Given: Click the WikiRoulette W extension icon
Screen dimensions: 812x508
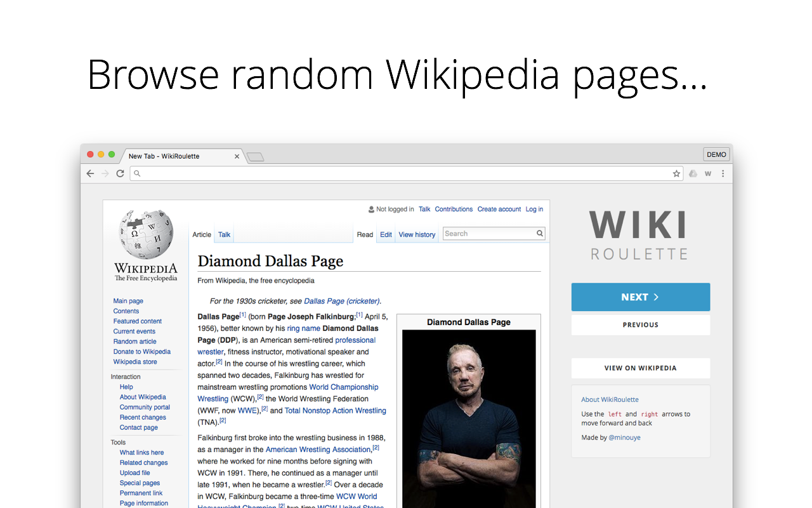Looking at the screenshot, I should pyautogui.click(x=708, y=173).
